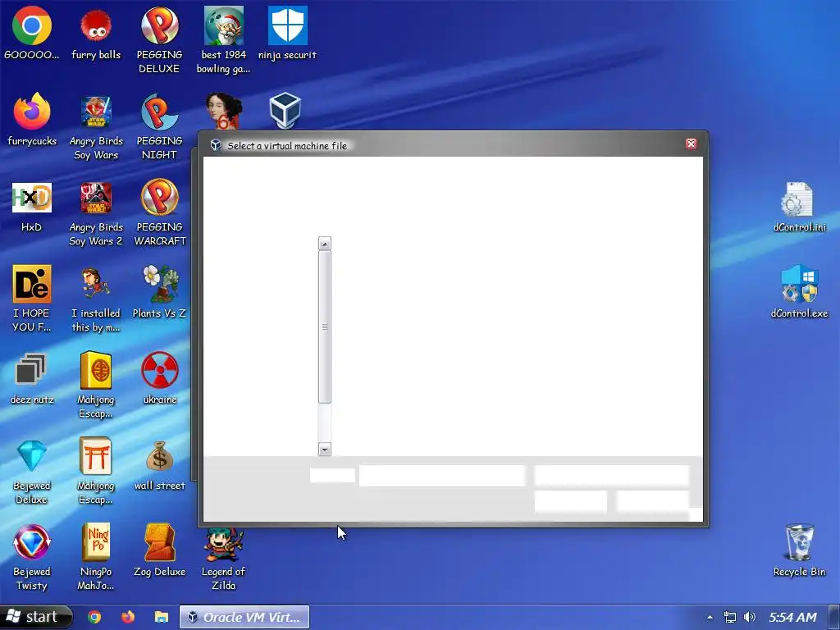Image resolution: width=840 pixels, height=630 pixels.
Task: Close the Select a virtual machine file dialog
Action: [691, 144]
